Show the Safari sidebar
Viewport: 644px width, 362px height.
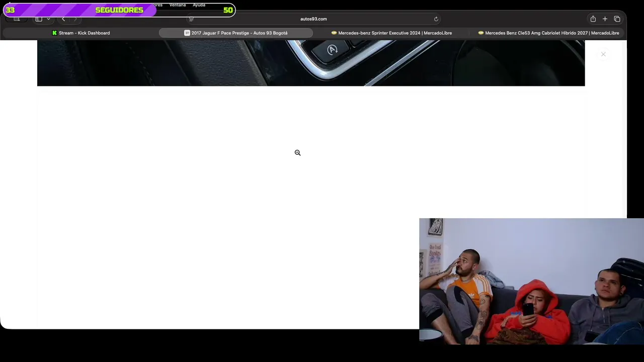39,19
